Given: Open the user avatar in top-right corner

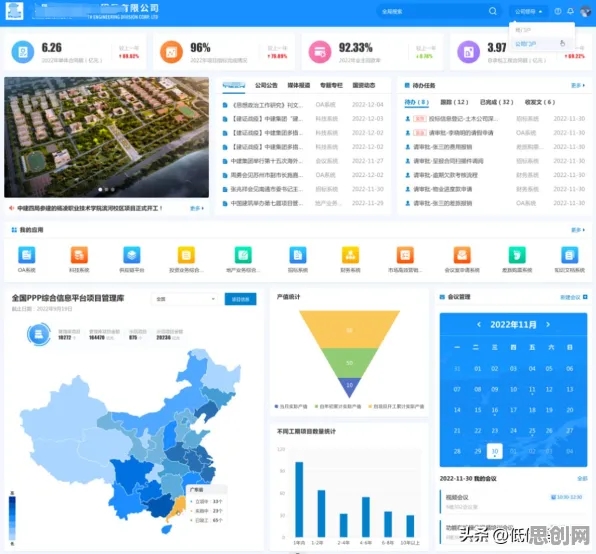Looking at the screenshot, I should pyautogui.click(x=585, y=11).
